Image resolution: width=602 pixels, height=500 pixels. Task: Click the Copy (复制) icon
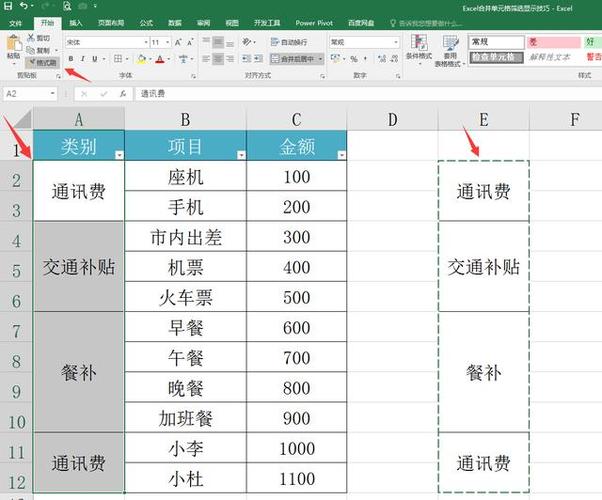tap(31, 50)
